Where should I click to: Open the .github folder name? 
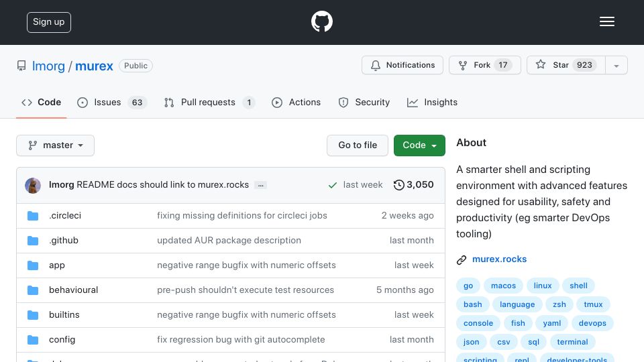pos(64,241)
